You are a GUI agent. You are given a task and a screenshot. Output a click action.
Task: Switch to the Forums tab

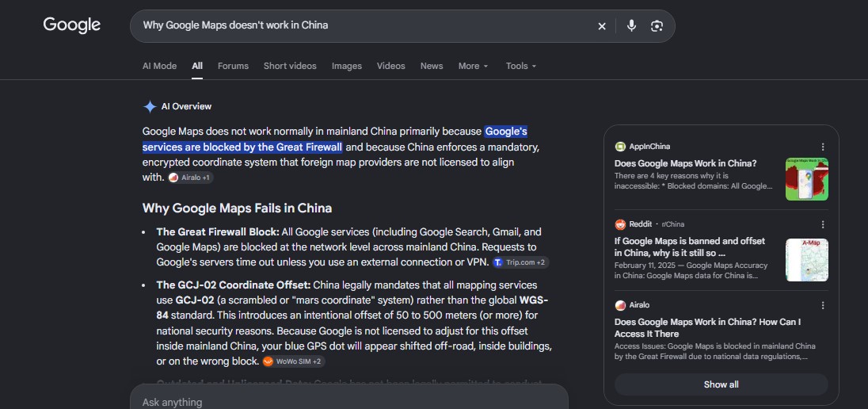[233, 66]
